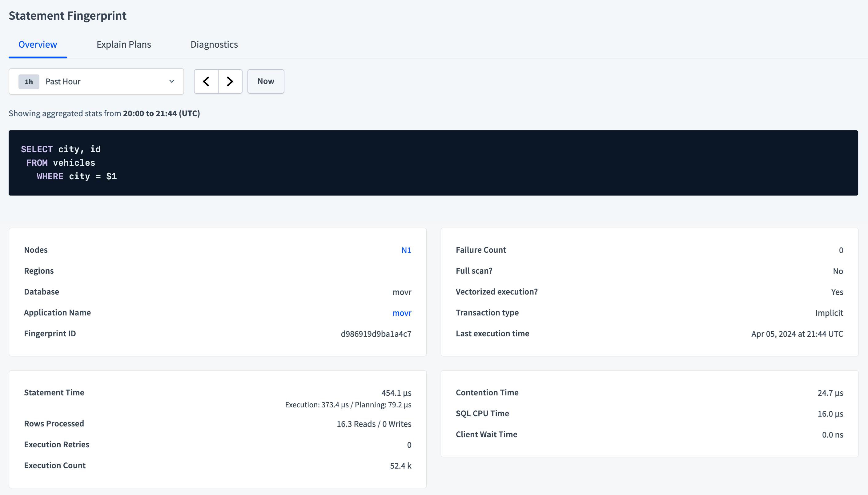Open the N1 node link
The height and width of the screenshot is (495, 868).
(406, 250)
